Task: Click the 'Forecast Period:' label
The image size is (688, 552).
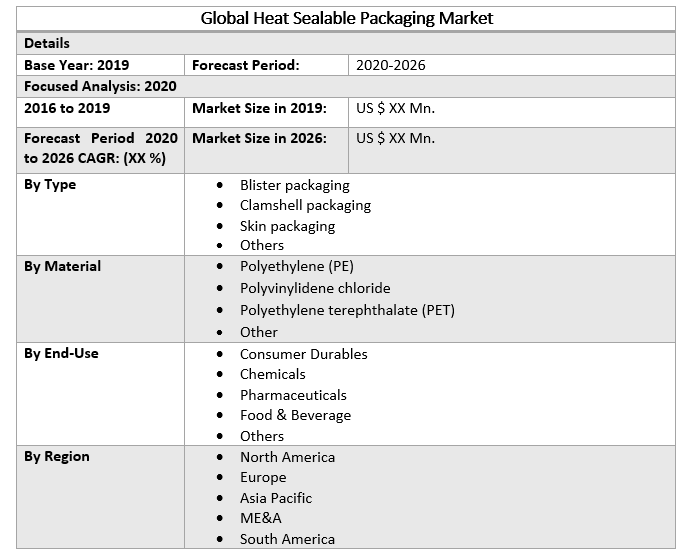Action: click(x=245, y=65)
